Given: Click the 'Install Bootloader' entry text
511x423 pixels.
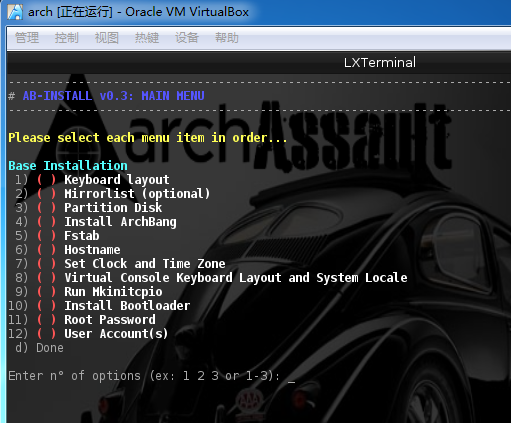Looking at the screenshot, I should 127,306.
